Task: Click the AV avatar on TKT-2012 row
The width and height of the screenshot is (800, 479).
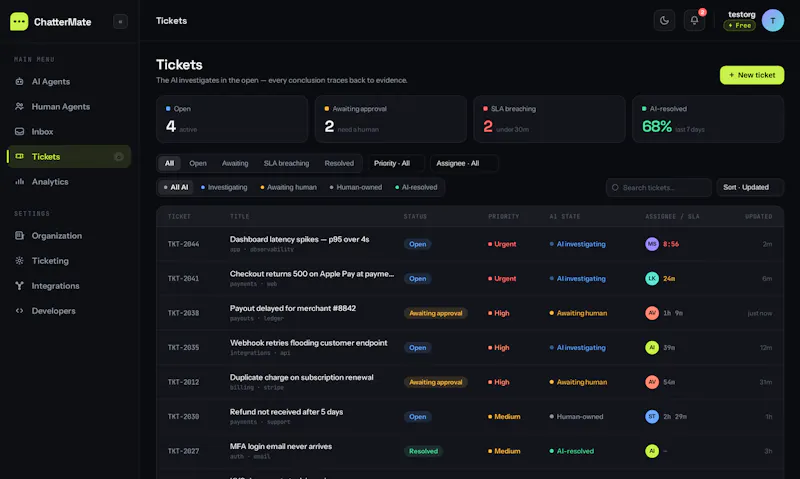Action: (x=652, y=382)
